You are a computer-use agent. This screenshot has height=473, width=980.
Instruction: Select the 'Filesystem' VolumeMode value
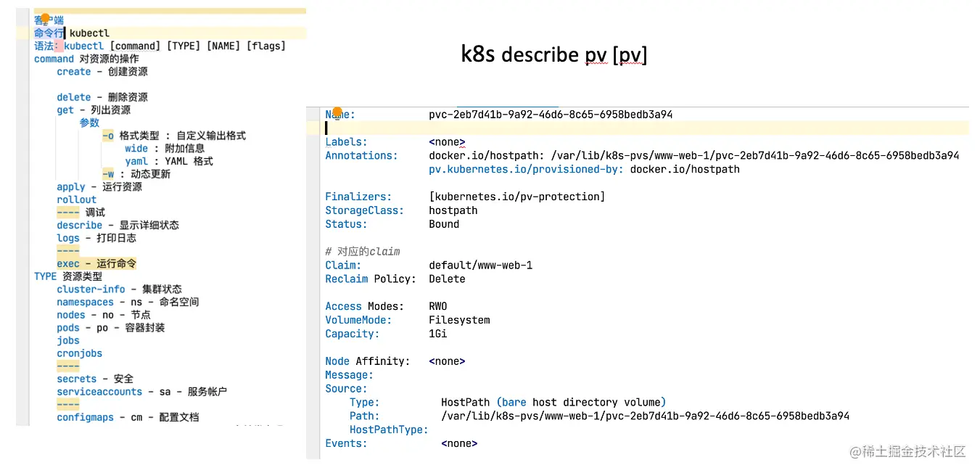tap(459, 321)
